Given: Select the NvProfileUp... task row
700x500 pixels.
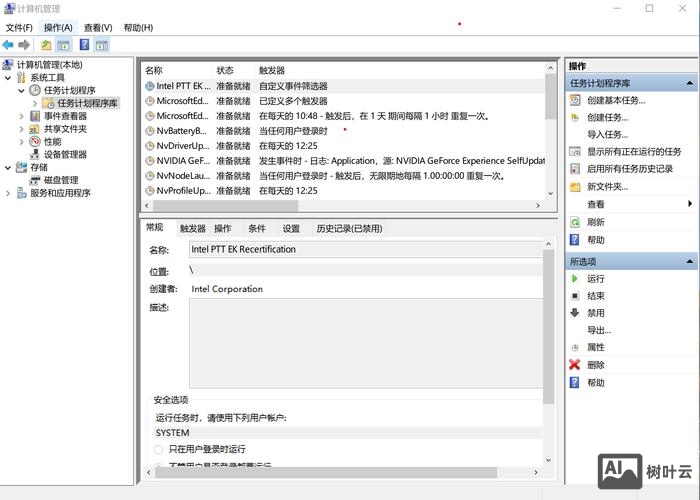Looking at the screenshot, I should click(344, 191).
